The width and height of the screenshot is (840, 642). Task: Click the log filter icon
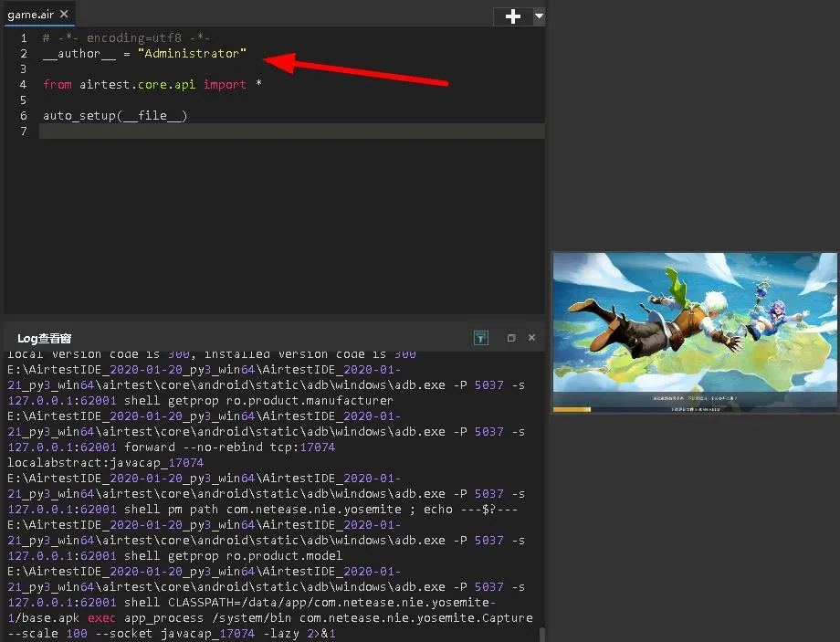pyautogui.click(x=481, y=338)
